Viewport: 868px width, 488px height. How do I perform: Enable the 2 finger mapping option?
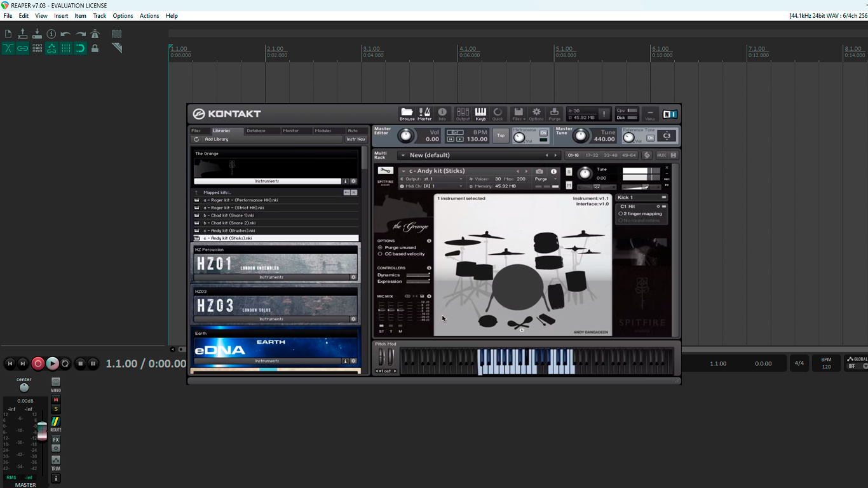tap(621, 213)
